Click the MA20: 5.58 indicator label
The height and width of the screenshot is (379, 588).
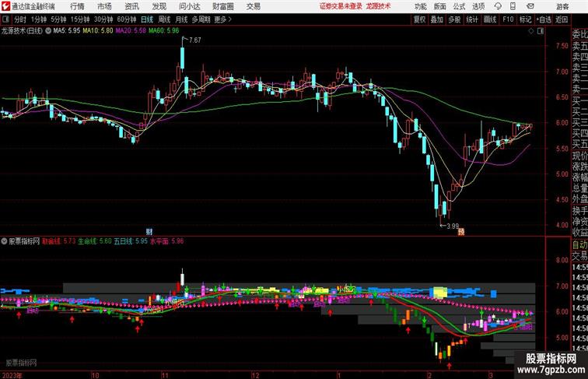tap(131, 31)
